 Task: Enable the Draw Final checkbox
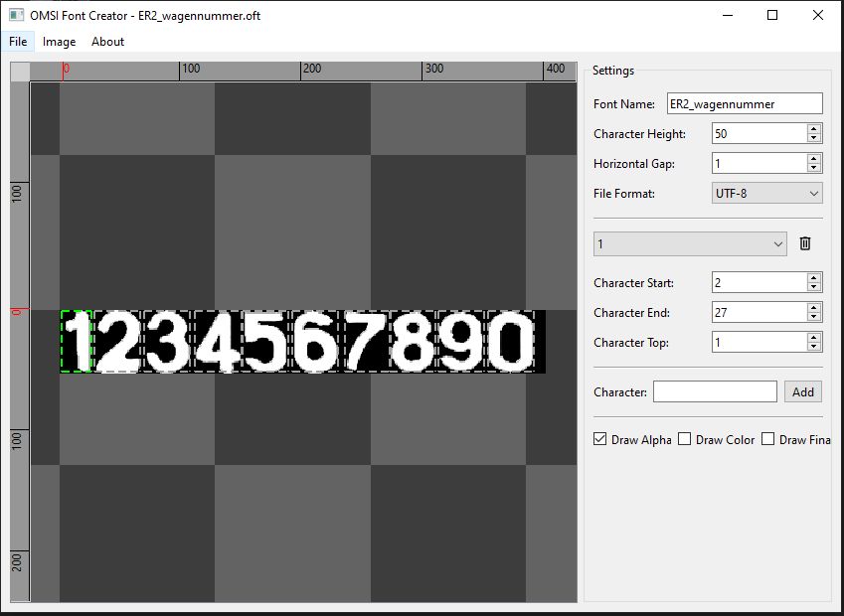(768, 439)
